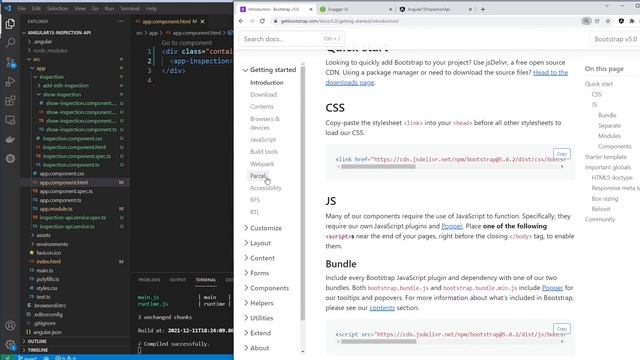Image resolution: width=640 pixels, height=360 pixels.
Task: Switch to Swagger UI browser tab
Action: coord(354,9)
